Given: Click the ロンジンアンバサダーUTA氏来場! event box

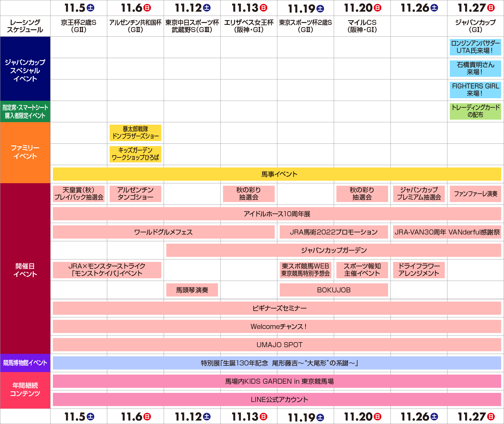Looking at the screenshot, I should tap(475, 47).
